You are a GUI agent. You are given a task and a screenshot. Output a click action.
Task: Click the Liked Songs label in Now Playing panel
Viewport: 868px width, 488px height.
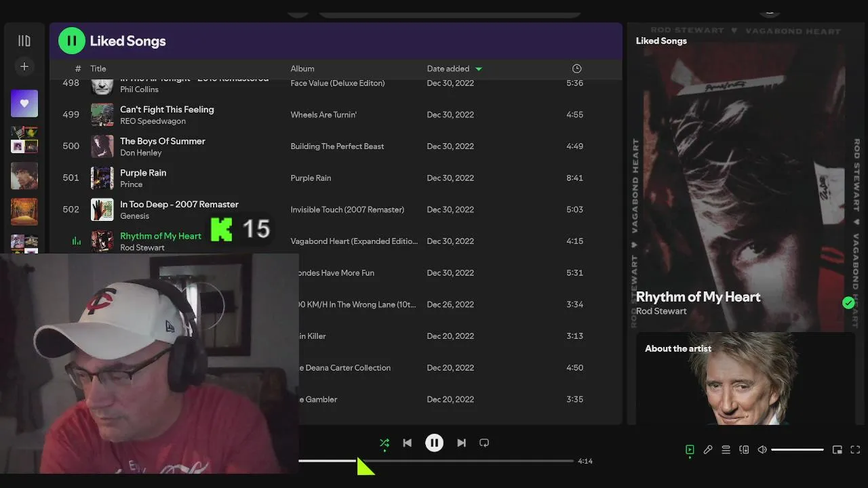pos(661,41)
